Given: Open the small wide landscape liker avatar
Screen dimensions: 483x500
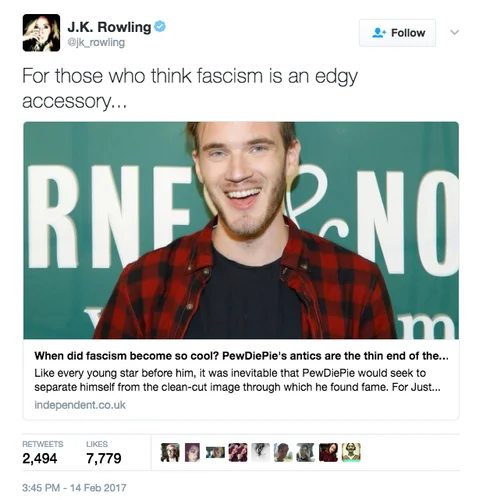Looking at the screenshot, I should 215,452.
